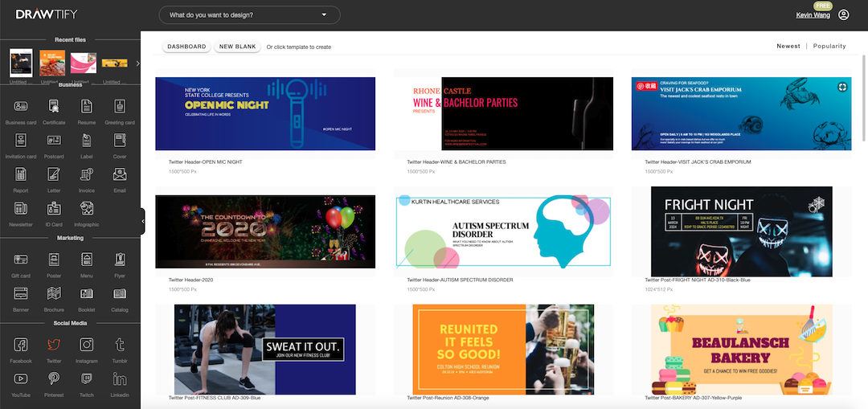Image resolution: width=868 pixels, height=409 pixels.
Task: Select the Twitch icon
Action: coord(86,379)
